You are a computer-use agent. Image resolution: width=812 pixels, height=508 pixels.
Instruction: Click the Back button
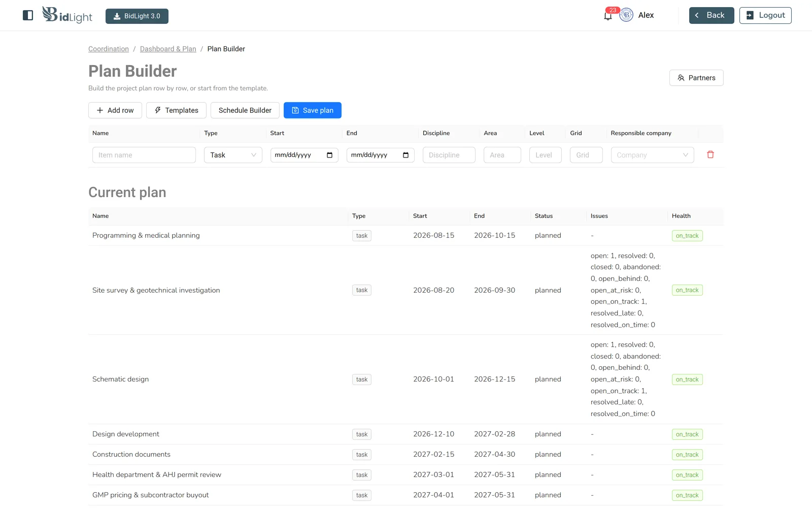pos(712,15)
